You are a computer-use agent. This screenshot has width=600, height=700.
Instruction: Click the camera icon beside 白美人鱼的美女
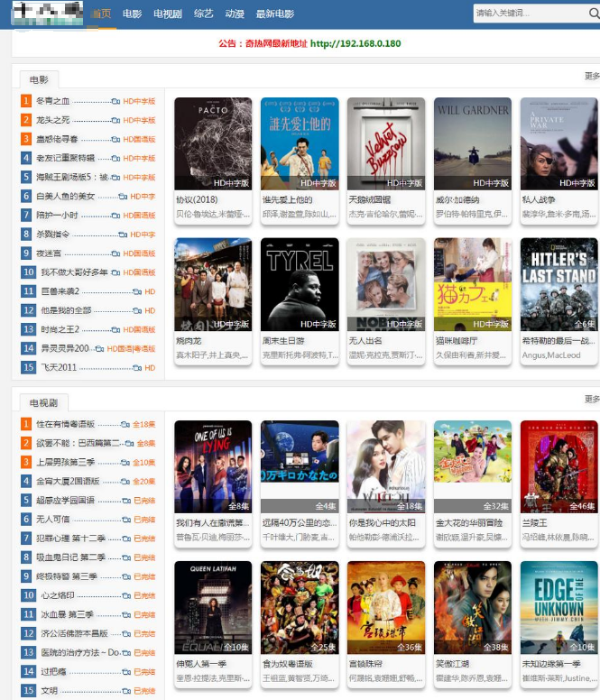pos(123,197)
